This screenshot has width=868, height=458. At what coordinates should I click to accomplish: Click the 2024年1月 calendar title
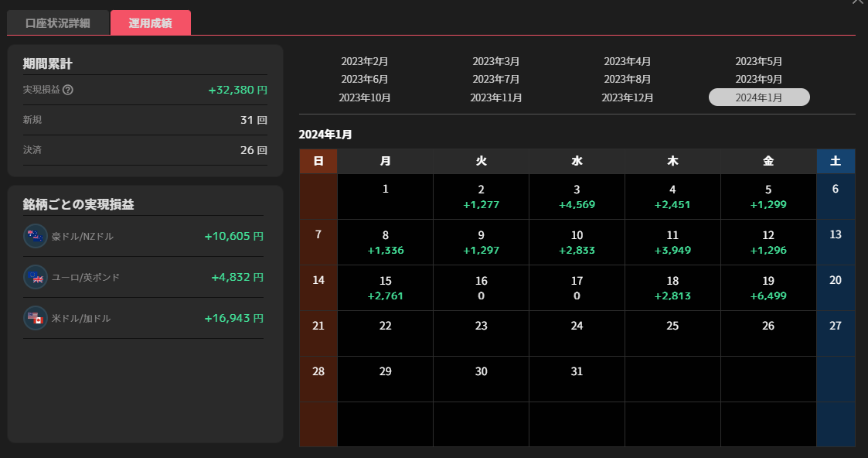(325, 135)
